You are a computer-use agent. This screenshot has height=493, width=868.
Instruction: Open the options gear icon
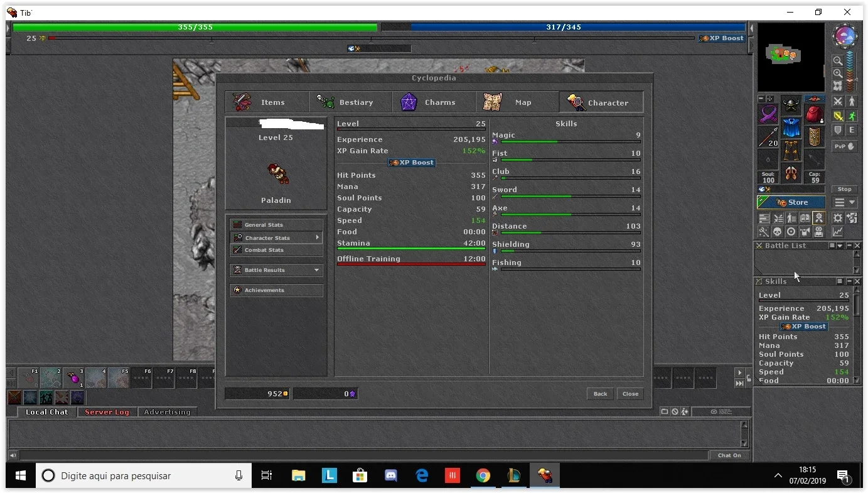click(x=838, y=218)
